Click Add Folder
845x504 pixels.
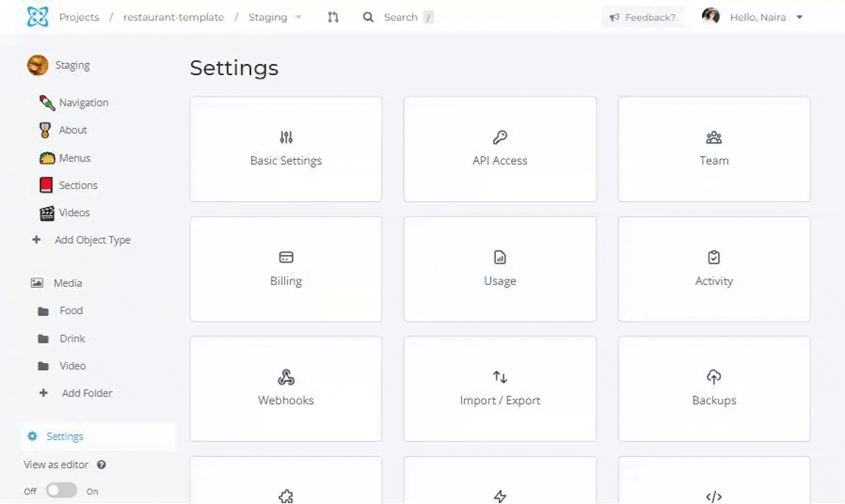[x=87, y=393]
